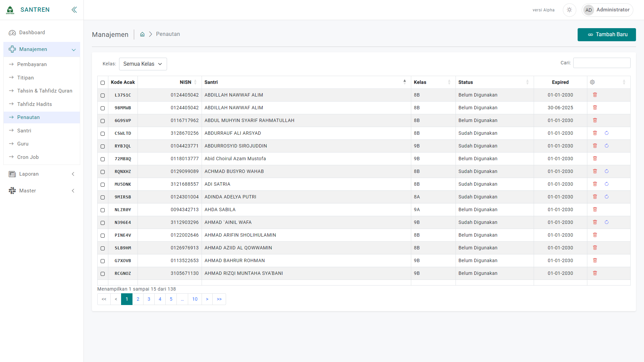Delete row with code RQNXHZ
Viewport: 644px width, 362px height.
coord(595,171)
